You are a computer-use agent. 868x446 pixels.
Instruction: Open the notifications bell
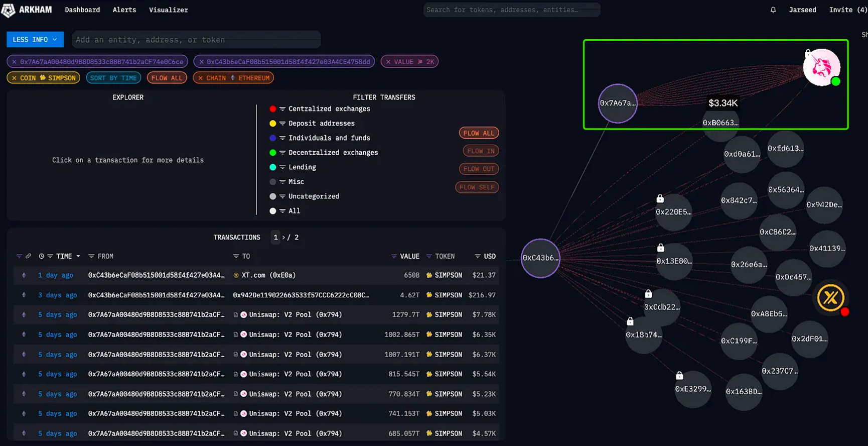[x=773, y=10]
